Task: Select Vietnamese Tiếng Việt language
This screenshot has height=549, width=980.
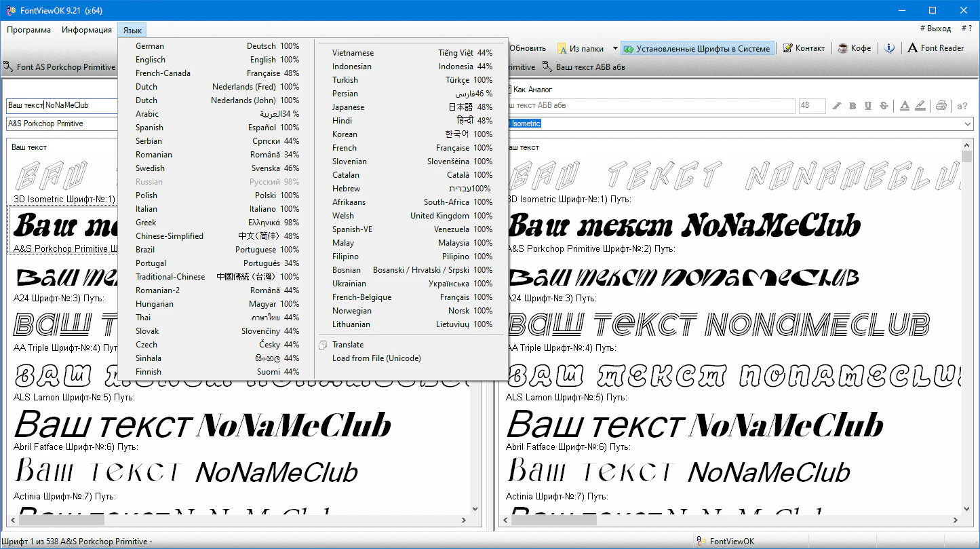Action: (412, 53)
